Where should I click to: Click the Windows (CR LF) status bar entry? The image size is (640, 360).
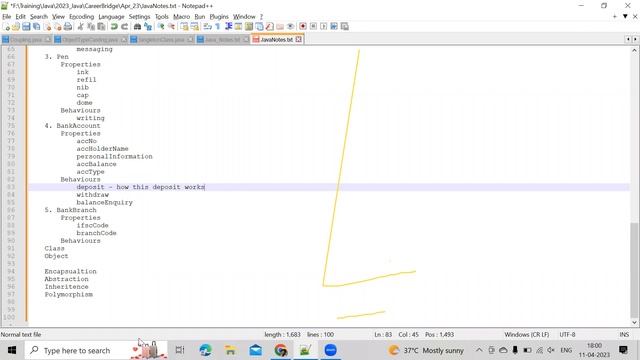(x=527, y=334)
